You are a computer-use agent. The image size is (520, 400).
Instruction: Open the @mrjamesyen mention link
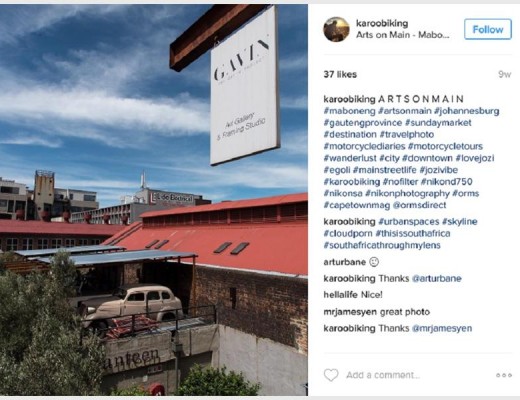pyautogui.click(x=442, y=328)
